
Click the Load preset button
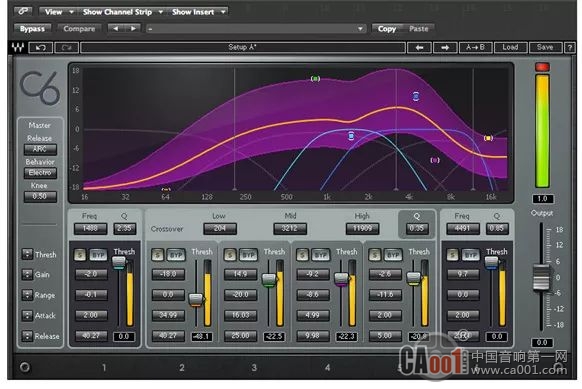point(510,47)
